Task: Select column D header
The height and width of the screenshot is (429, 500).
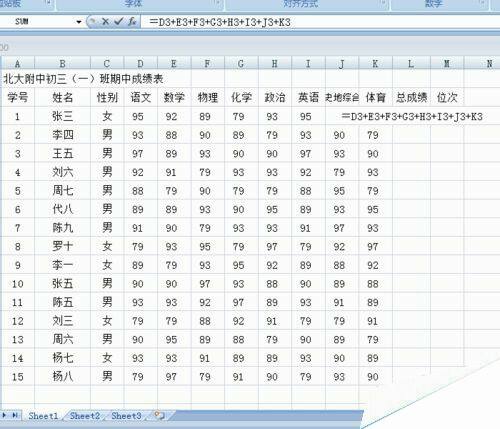Action: (x=141, y=63)
